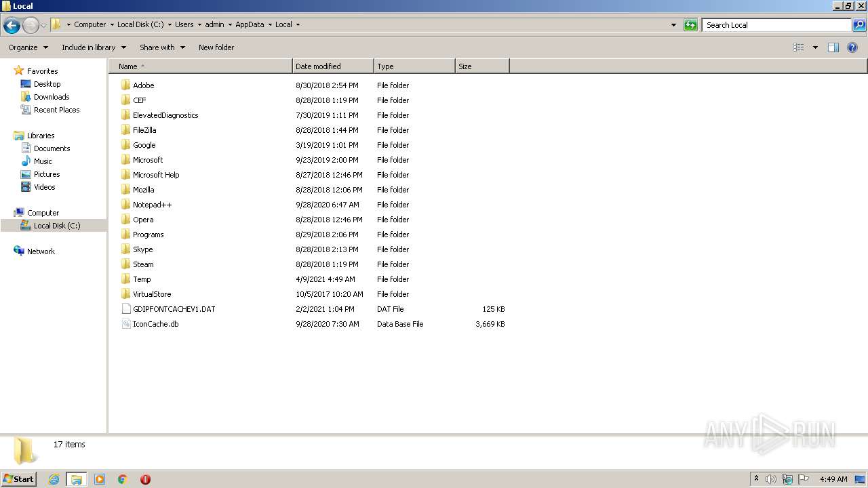Sort by the Name column header

tap(201, 66)
